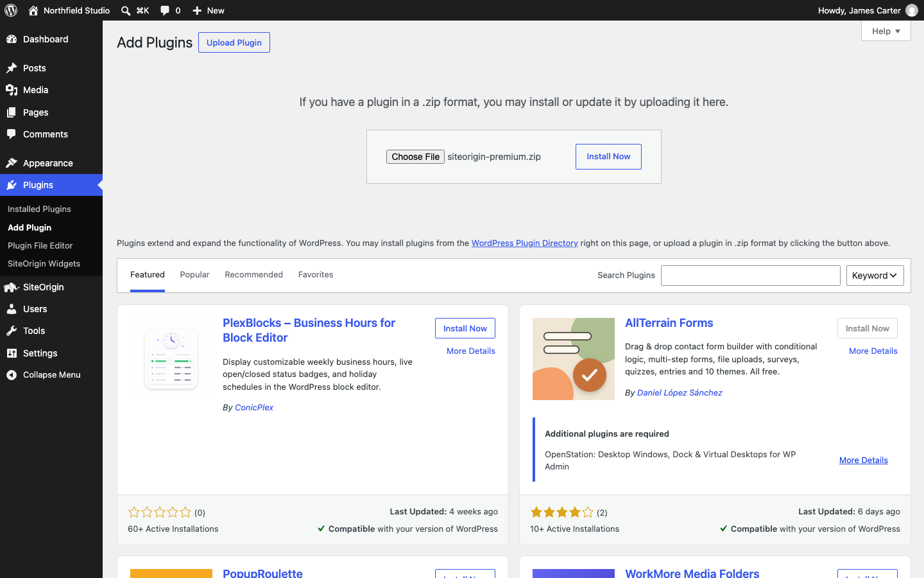Image resolution: width=924 pixels, height=578 pixels.
Task: Open Plugin File Editor submenu item
Action: click(x=40, y=246)
